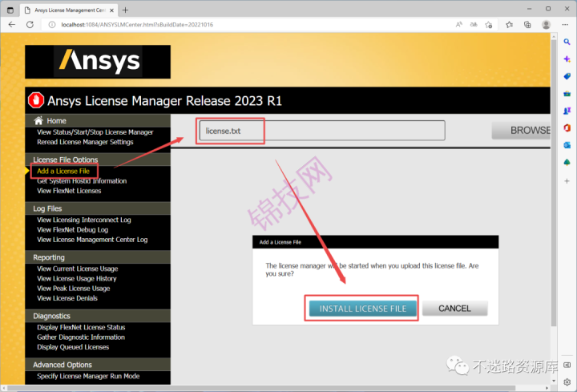The height and width of the screenshot is (392, 577).
Task: Open browser Settings and more menu
Action: tap(565, 25)
